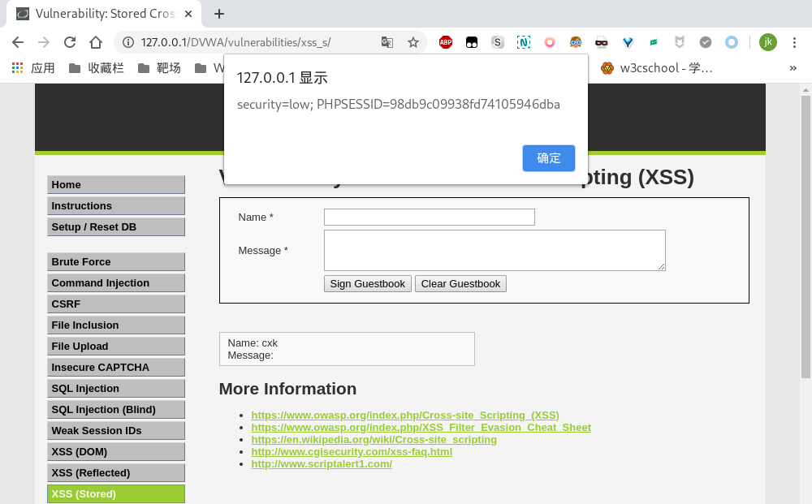Image resolution: width=812 pixels, height=504 pixels.
Task: Open Chrome three-dot menu
Action: click(794, 42)
